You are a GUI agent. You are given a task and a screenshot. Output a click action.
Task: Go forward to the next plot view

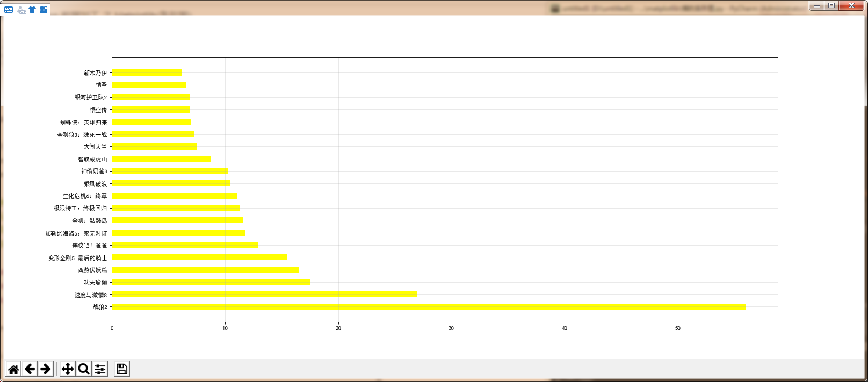[x=46, y=369]
